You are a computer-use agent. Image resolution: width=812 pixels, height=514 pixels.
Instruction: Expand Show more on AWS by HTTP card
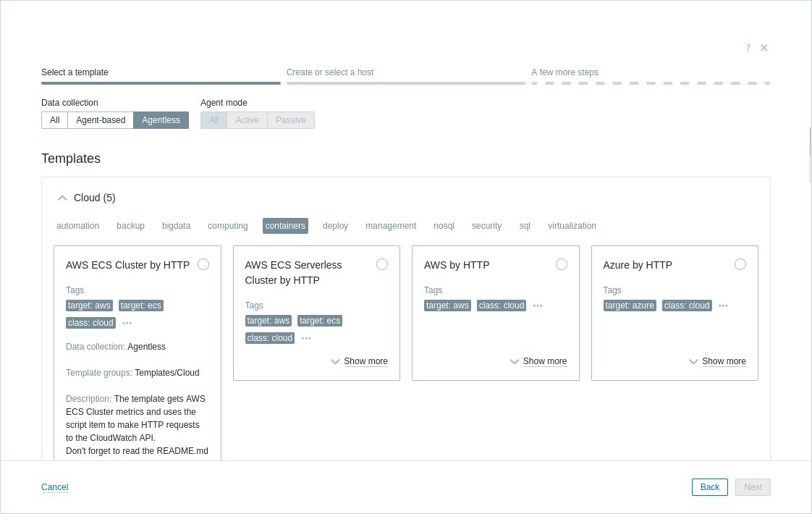click(x=538, y=361)
